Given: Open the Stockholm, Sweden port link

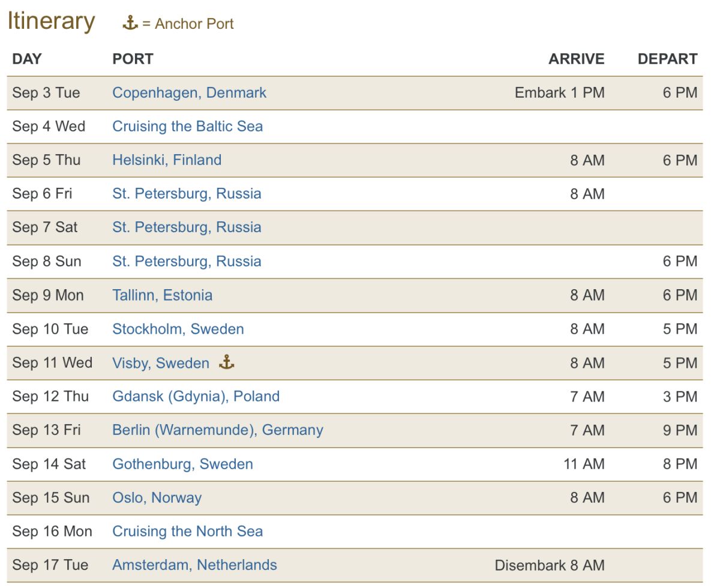Looking at the screenshot, I should pyautogui.click(x=178, y=329).
